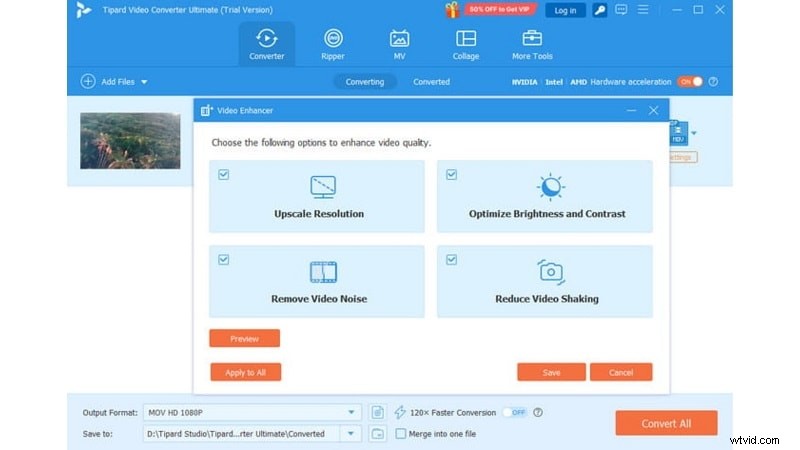The image size is (800, 450).
Task: Uncheck the Remove Video Noise checkbox
Action: tap(224, 259)
